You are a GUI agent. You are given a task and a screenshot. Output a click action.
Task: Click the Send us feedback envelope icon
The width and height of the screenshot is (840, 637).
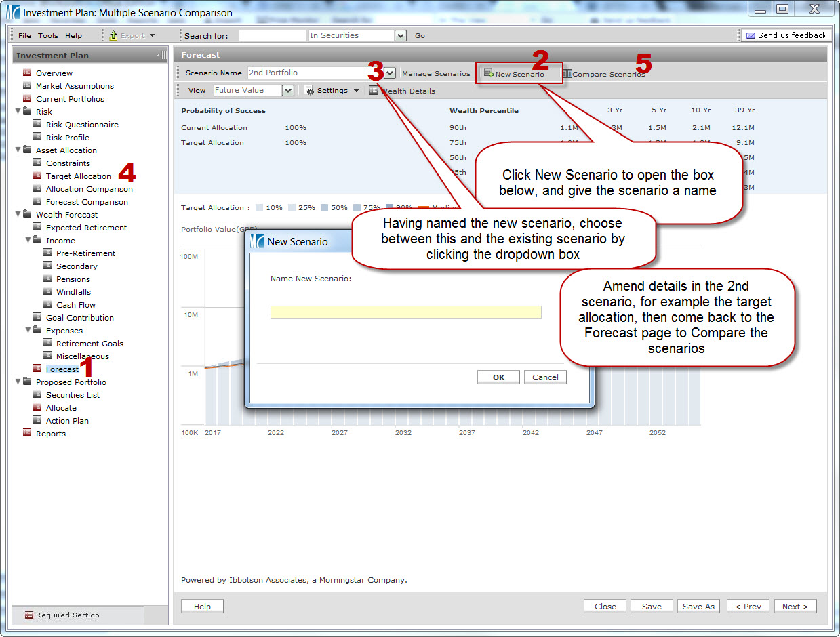tap(751, 35)
